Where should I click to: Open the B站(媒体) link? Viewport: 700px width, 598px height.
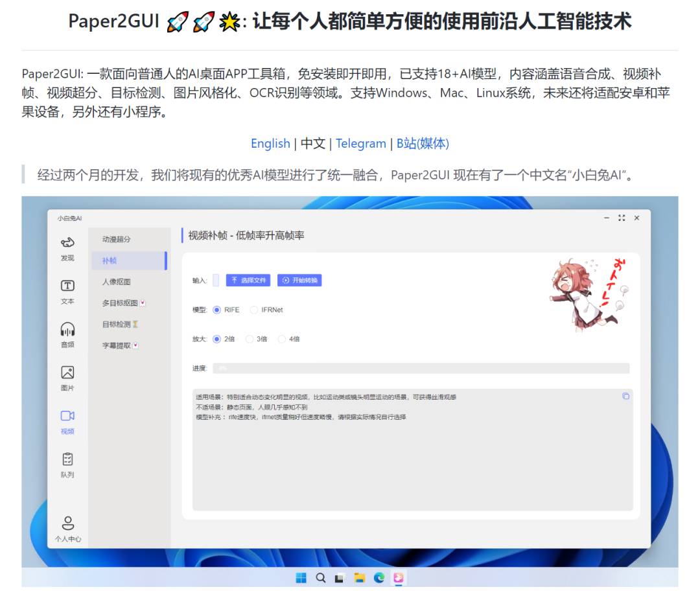coord(423,143)
